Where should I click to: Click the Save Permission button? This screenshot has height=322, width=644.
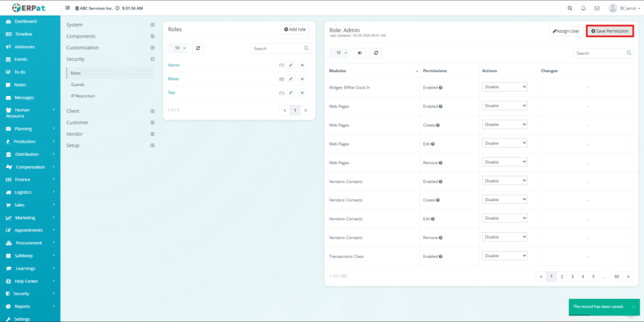coord(609,31)
